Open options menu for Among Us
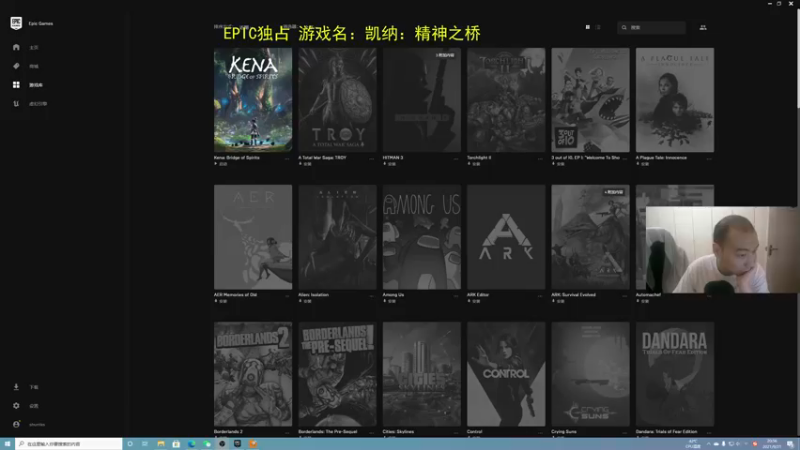 coord(456,295)
